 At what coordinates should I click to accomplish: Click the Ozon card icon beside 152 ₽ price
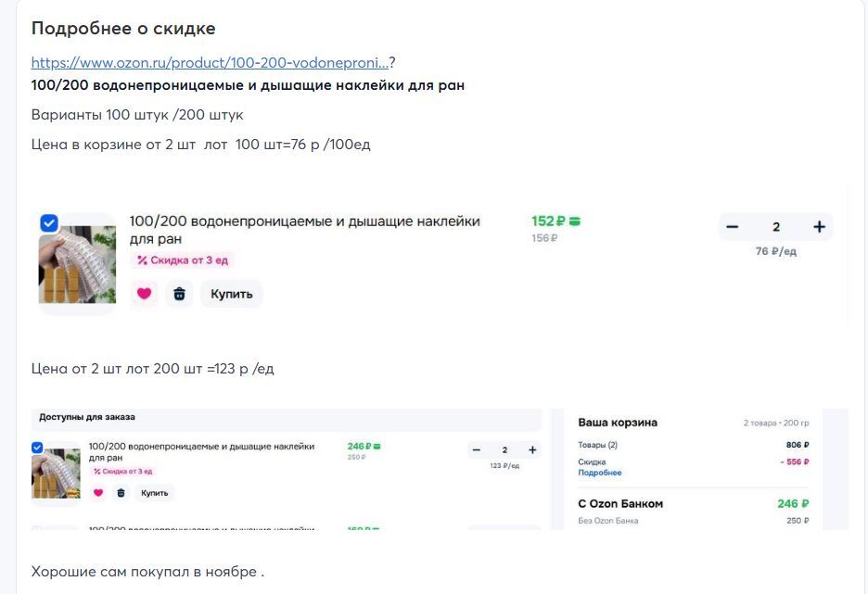(575, 221)
